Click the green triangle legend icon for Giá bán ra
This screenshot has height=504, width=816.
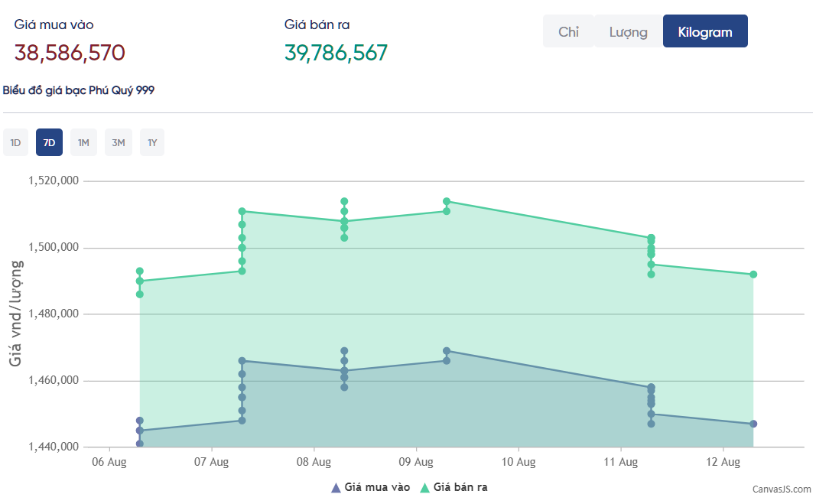point(424,488)
